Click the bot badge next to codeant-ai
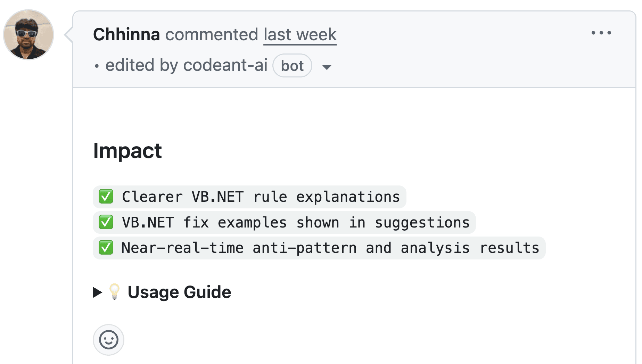This screenshot has width=642, height=364. point(292,66)
